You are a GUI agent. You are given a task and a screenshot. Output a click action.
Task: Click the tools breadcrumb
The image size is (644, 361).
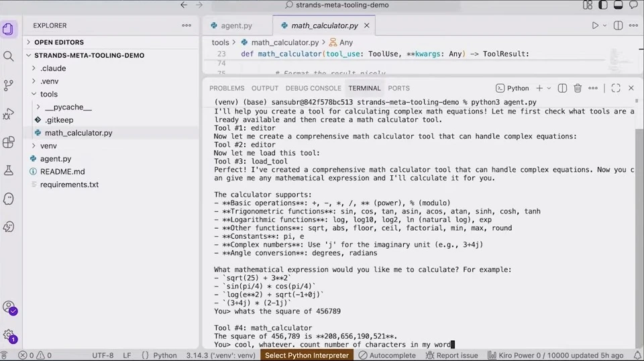coord(220,42)
